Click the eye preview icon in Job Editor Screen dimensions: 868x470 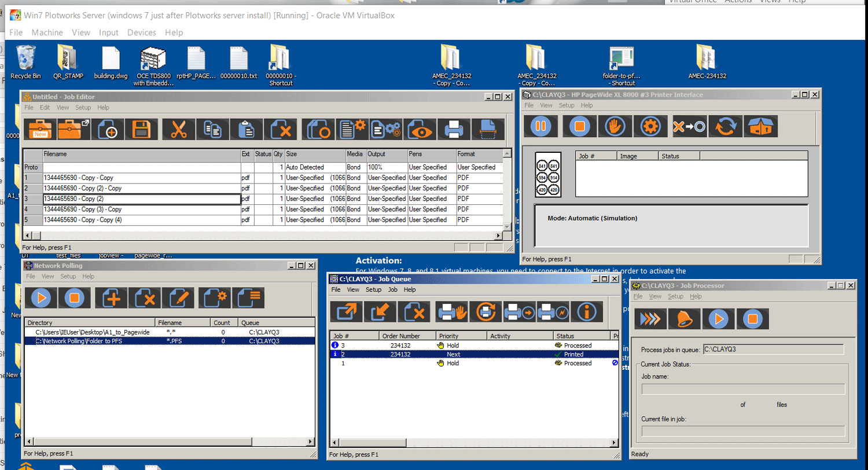(x=421, y=129)
